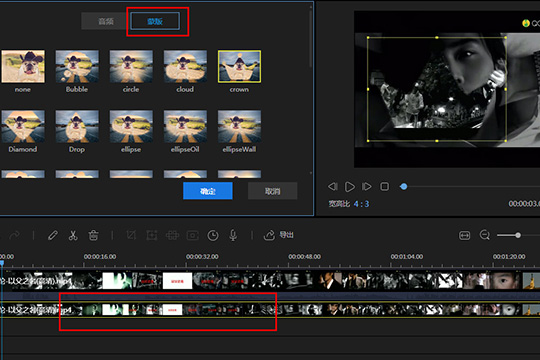This screenshot has height=360, width=540.
Task: Start voiceover with the microphone icon
Action: click(233, 235)
